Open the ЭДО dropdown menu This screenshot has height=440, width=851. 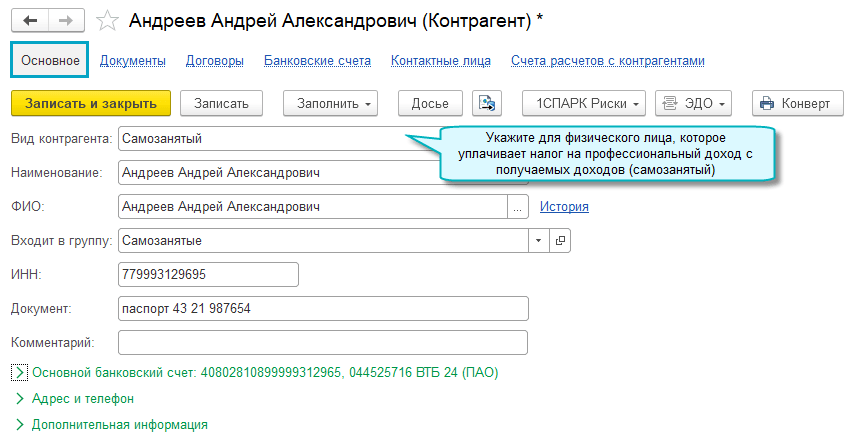695,103
